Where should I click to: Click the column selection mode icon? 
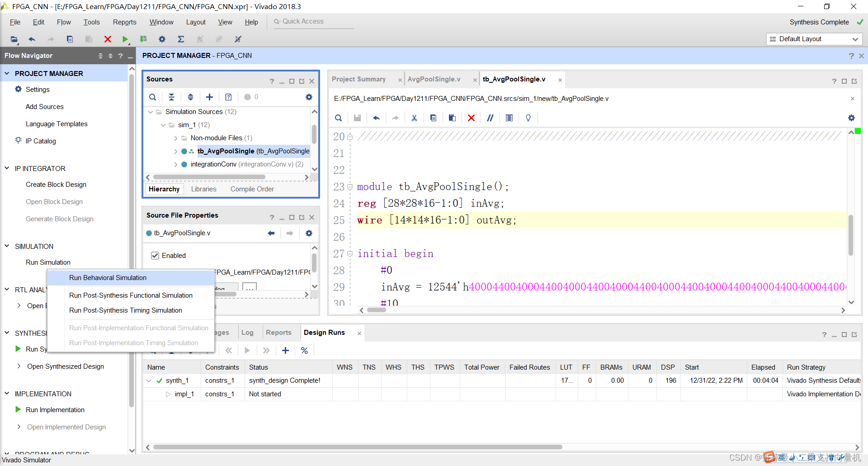509,118
